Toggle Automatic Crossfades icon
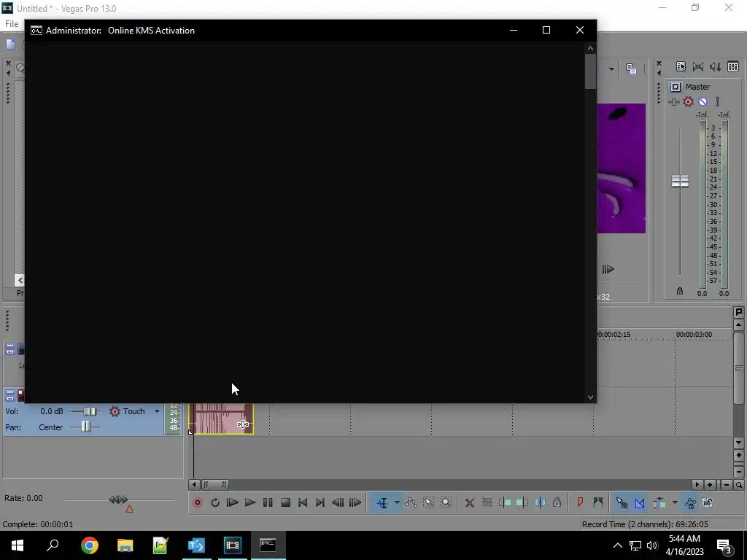This screenshot has height=560, width=747. tap(640, 502)
